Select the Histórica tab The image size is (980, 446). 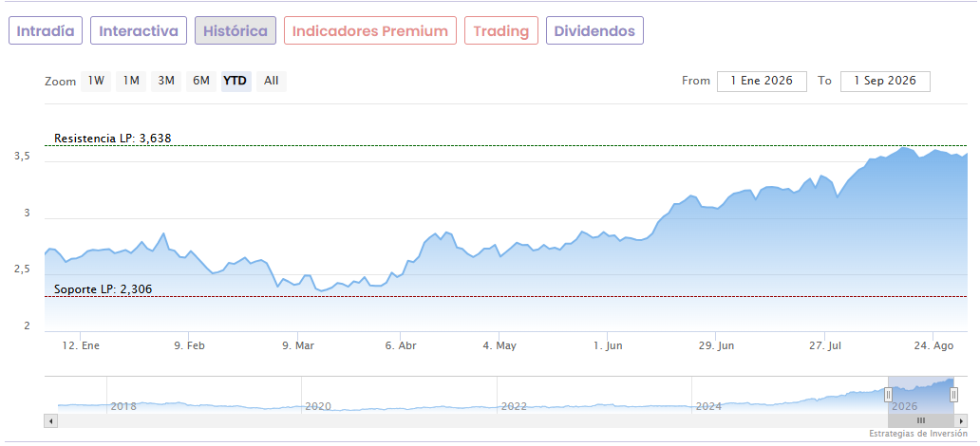point(236,30)
